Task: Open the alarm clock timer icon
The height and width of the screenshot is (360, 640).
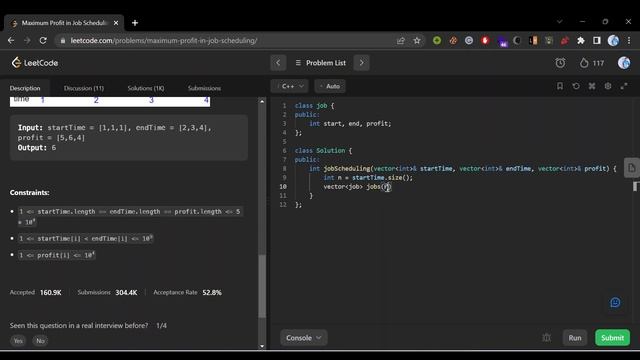Action: tap(560, 63)
